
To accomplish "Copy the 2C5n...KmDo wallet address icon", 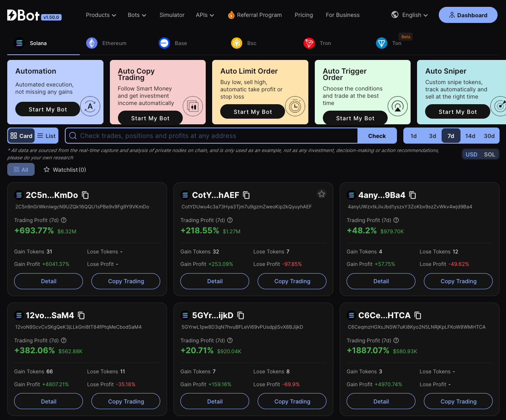I will click(x=85, y=195).
